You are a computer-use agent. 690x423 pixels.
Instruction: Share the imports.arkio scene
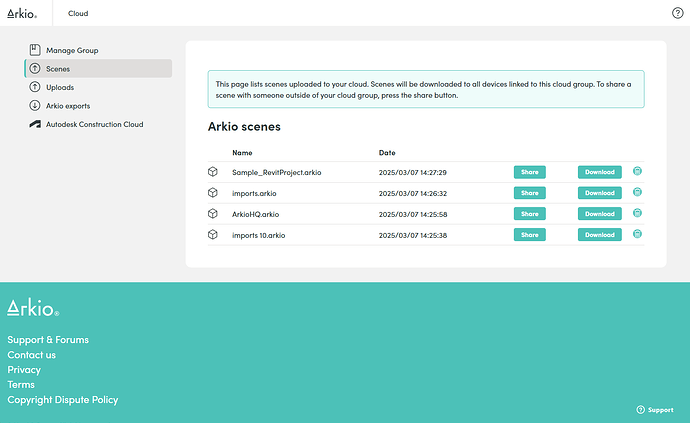530,193
